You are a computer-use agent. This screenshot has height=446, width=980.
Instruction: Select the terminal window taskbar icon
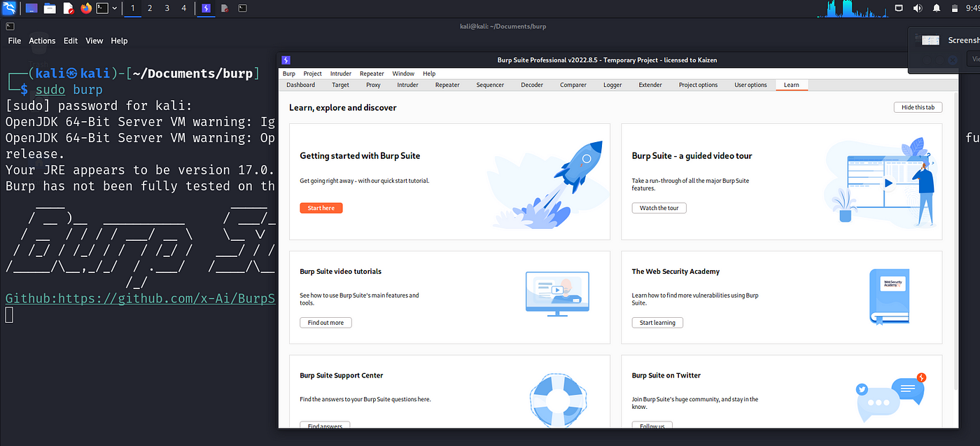pos(242,8)
